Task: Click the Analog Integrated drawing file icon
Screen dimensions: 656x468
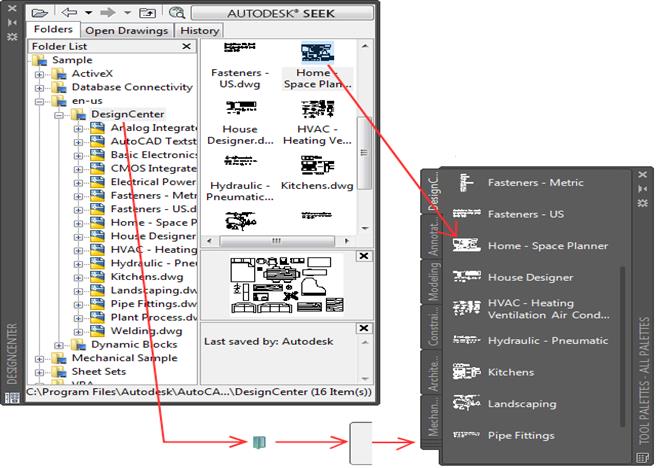Action: point(97,128)
